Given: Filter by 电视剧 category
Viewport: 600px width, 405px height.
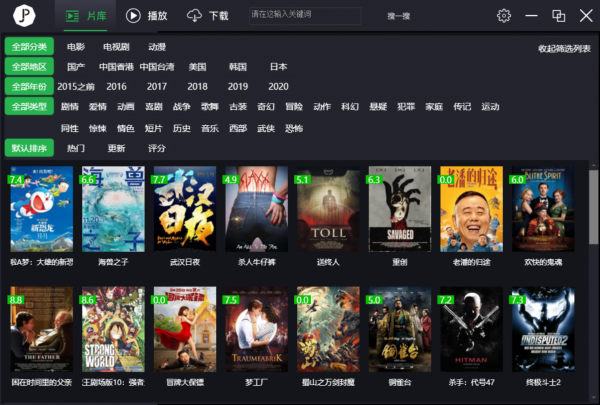Looking at the screenshot, I should [116, 47].
